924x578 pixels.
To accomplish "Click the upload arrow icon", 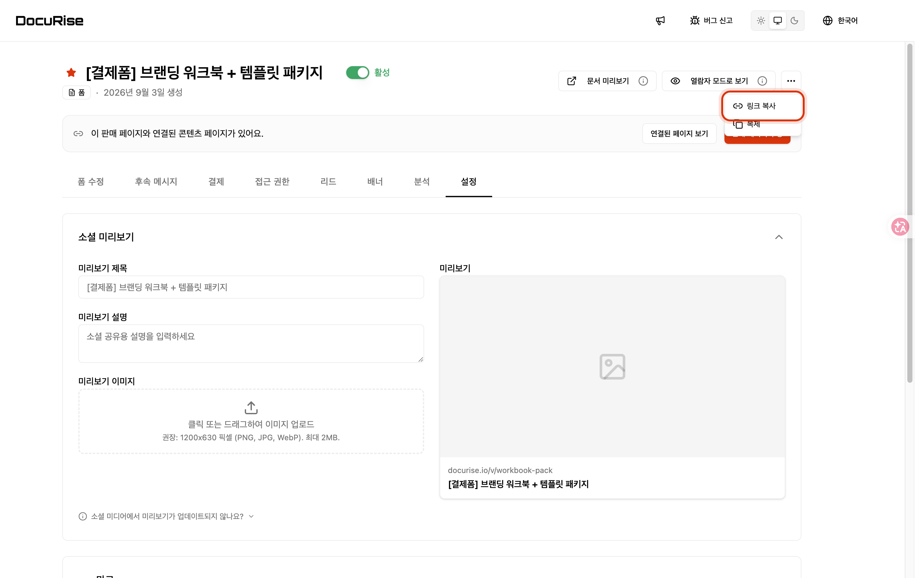I will [x=251, y=408].
